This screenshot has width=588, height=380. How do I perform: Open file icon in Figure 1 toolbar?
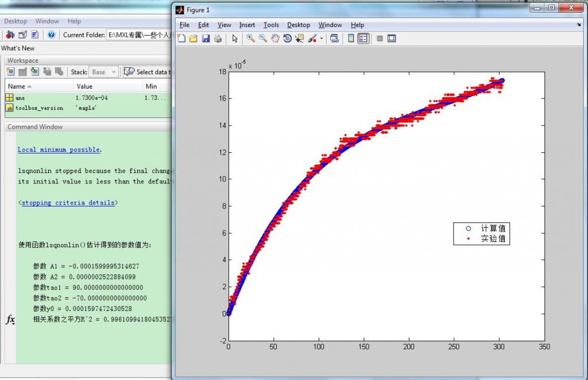(x=194, y=39)
